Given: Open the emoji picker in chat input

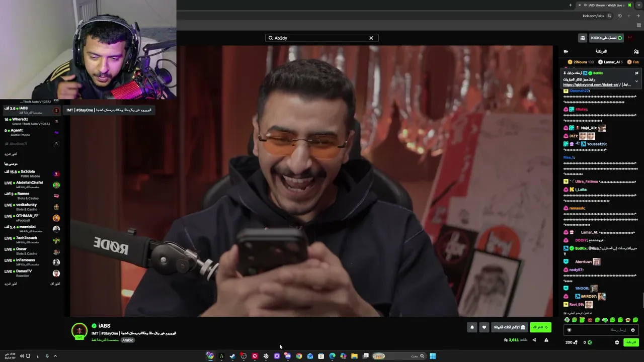Looking at the screenshot, I should coord(633,330).
